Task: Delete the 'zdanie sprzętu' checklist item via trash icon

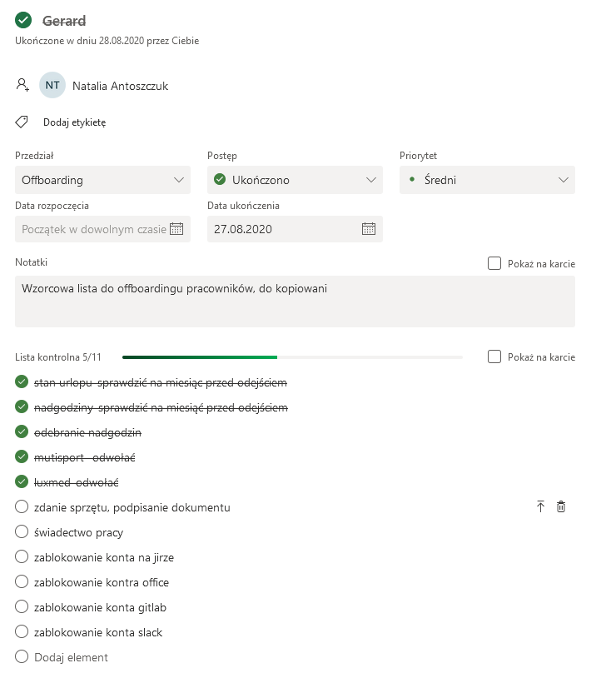Action: (561, 506)
